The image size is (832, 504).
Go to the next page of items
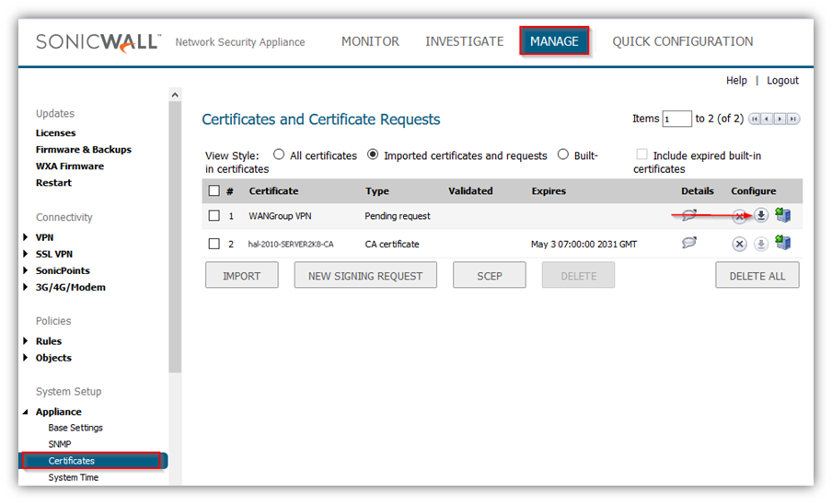[780, 119]
